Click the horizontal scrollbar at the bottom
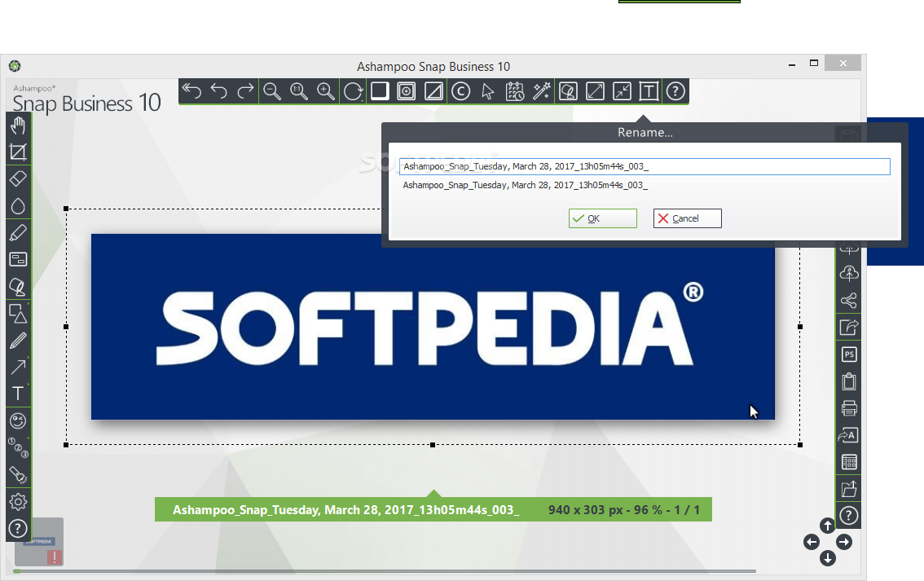Viewport: 924px width, 581px height. (385, 571)
